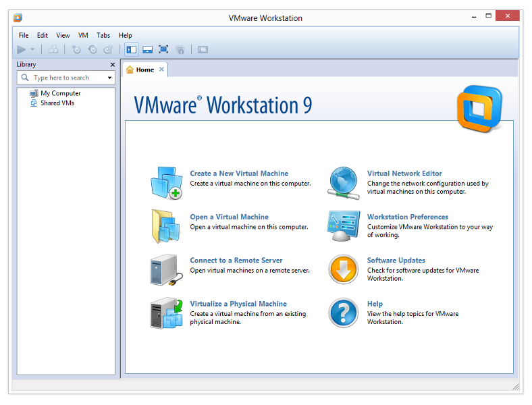The image size is (532, 405).
Task: Click the VMware title bar application icon
Action: 18,18
